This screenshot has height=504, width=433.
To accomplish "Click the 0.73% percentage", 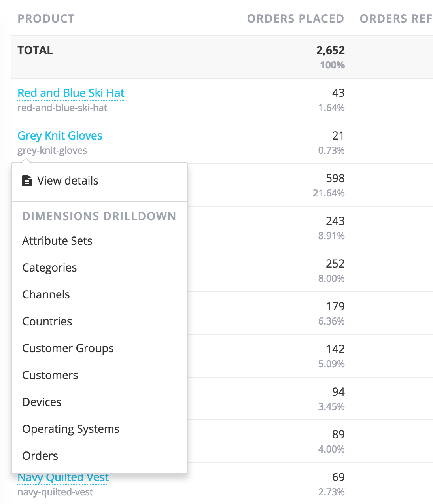I will pyautogui.click(x=331, y=150).
